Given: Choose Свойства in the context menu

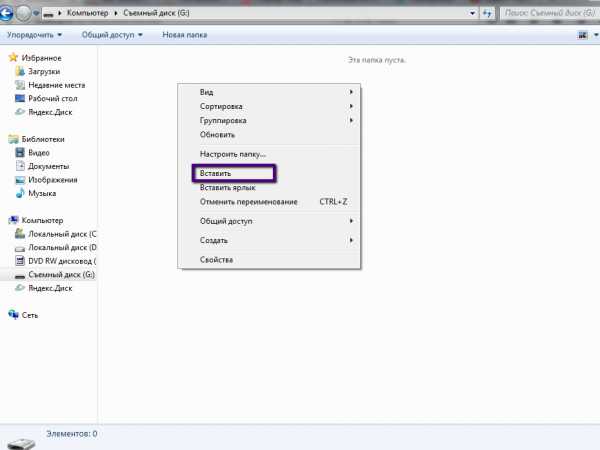Looking at the screenshot, I should coord(269,259).
